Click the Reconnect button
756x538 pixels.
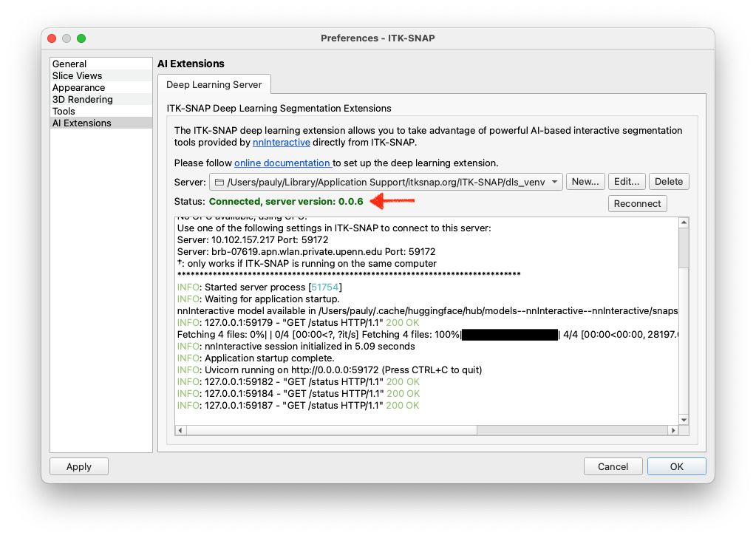638,203
